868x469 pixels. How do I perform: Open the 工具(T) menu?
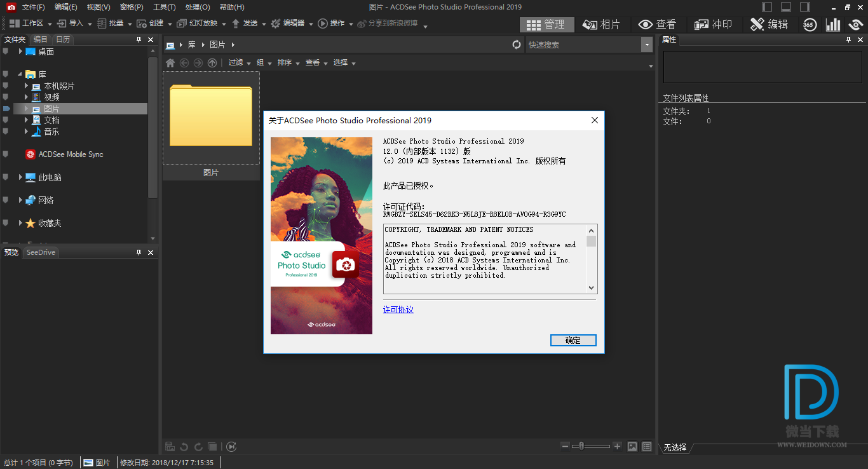tap(165, 7)
